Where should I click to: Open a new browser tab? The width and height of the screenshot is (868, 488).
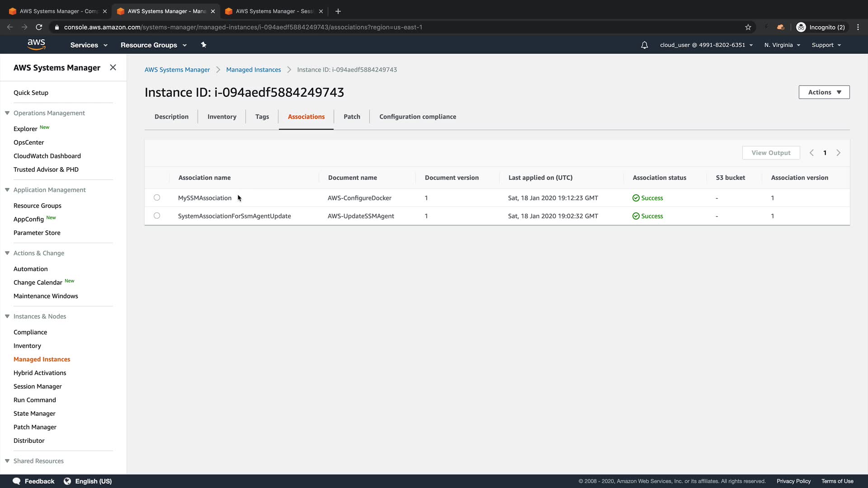point(338,11)
